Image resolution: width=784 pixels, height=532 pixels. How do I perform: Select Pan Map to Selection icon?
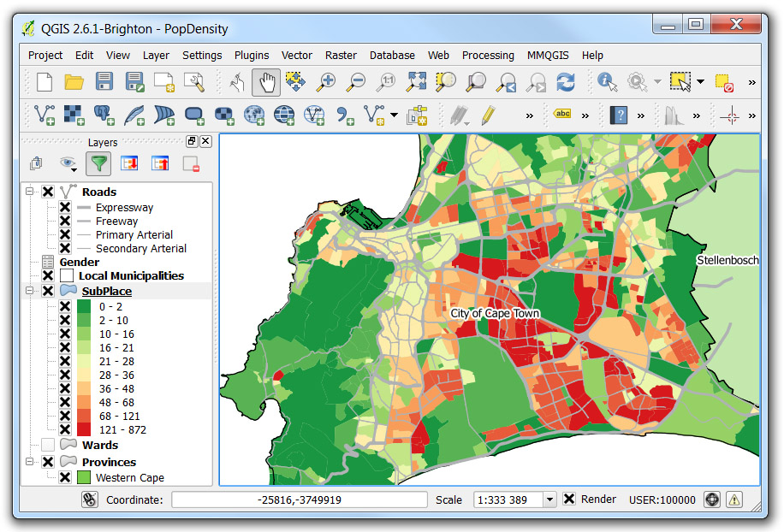pos(295,82)
